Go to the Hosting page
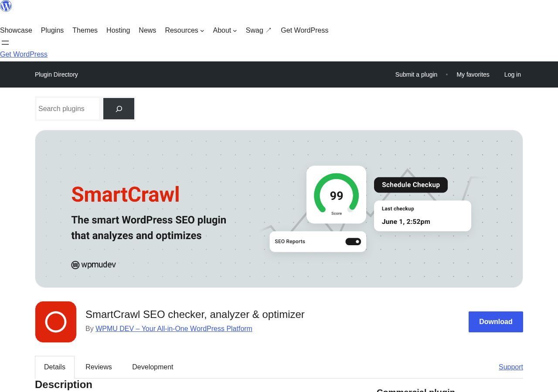Screen dimensions: 558x392 click(118, 30)
